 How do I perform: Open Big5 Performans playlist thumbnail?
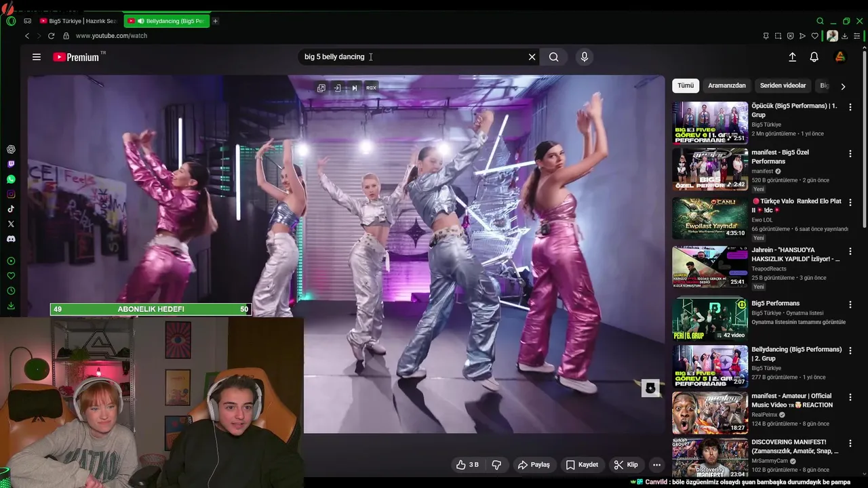710,318
